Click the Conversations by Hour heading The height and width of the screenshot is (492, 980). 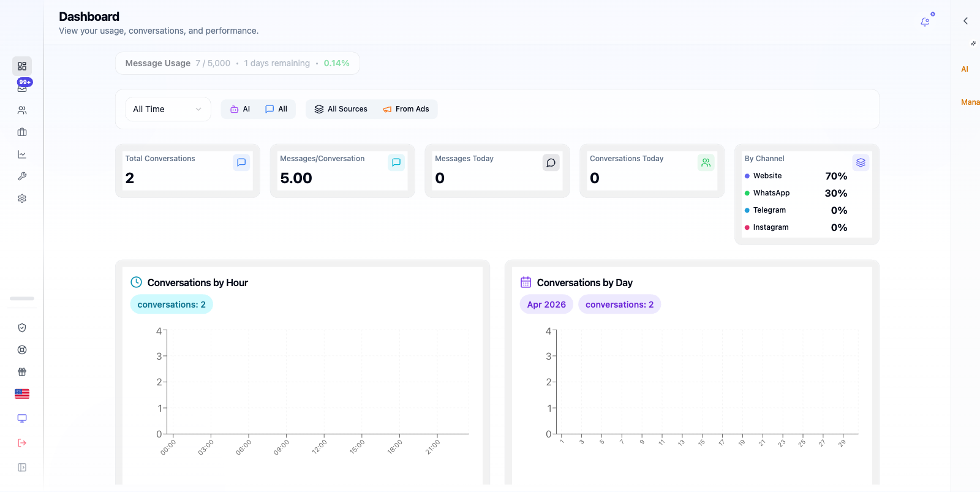pos(198,282)
